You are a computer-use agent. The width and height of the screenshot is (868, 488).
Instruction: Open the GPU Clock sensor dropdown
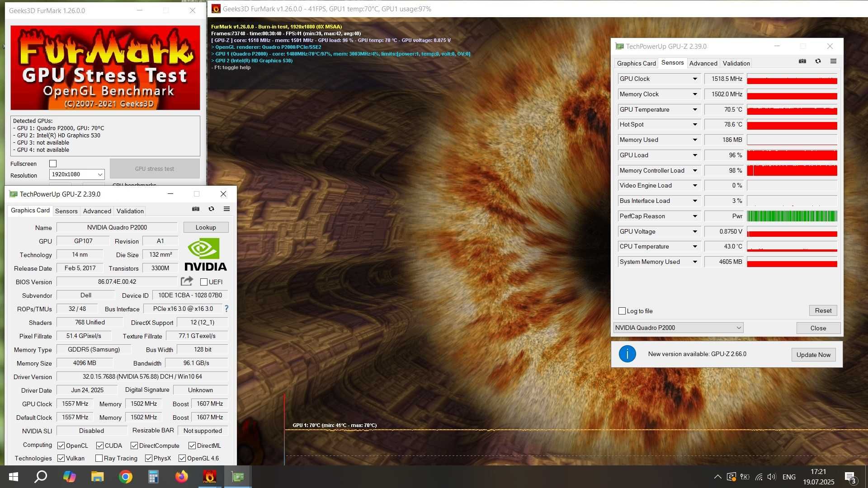coord(695,79)
